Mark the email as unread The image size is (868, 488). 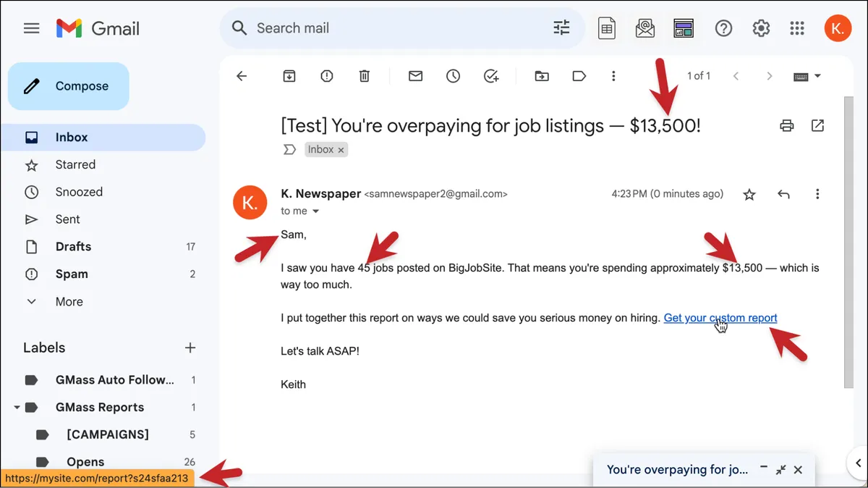[415, 76]
